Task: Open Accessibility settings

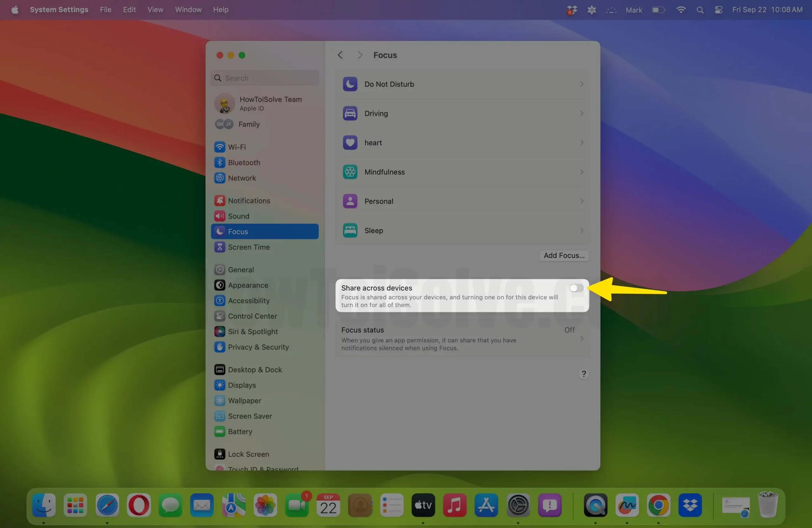Action: (265, 301)
